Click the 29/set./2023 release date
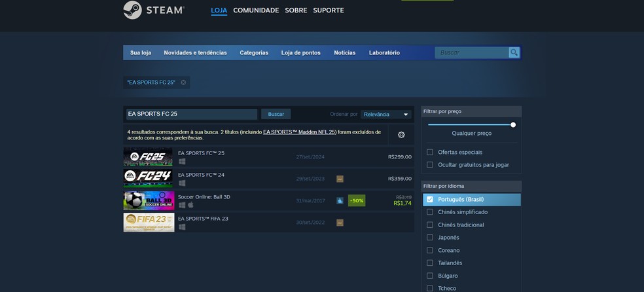Viewport: 644px width, 292px height. pos(310,179)
